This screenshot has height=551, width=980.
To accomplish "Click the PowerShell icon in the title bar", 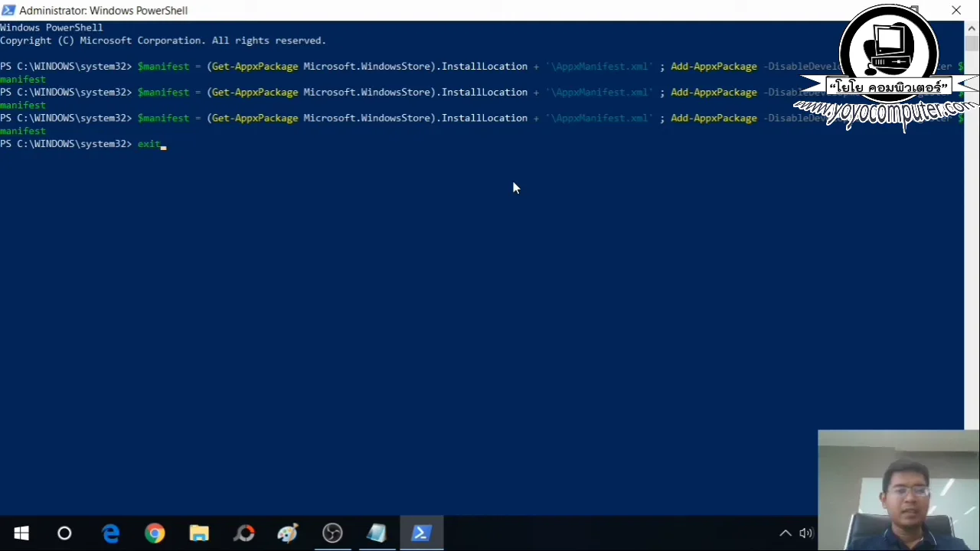I will click(8, 10).
